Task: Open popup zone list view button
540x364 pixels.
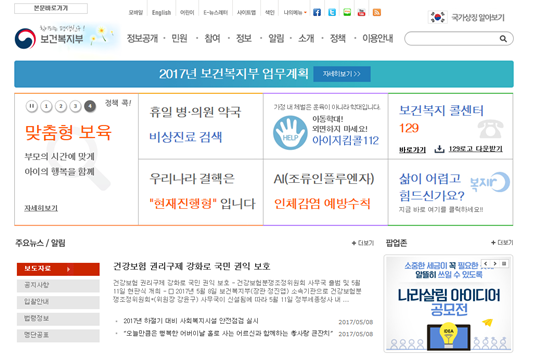Action: 504,263
